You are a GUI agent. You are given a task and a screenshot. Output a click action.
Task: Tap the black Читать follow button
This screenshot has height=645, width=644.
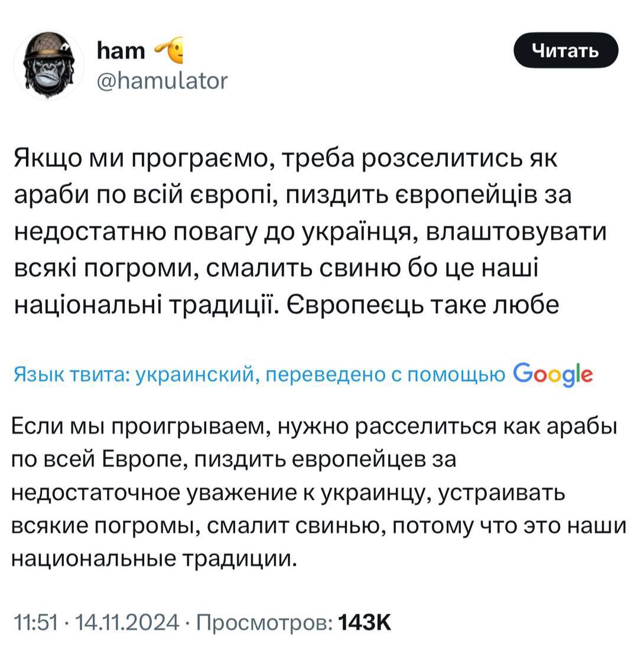coord(566,50)
